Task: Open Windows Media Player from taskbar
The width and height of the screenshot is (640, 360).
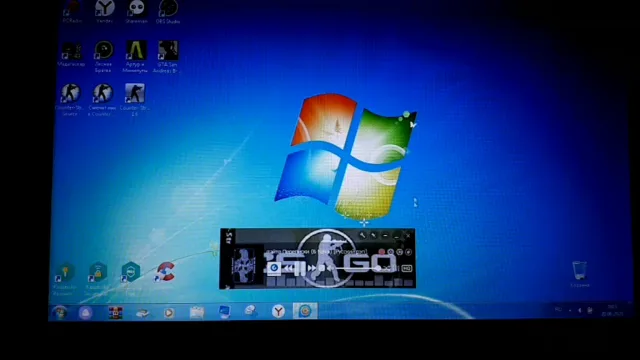Action: [x=169, y=313]
